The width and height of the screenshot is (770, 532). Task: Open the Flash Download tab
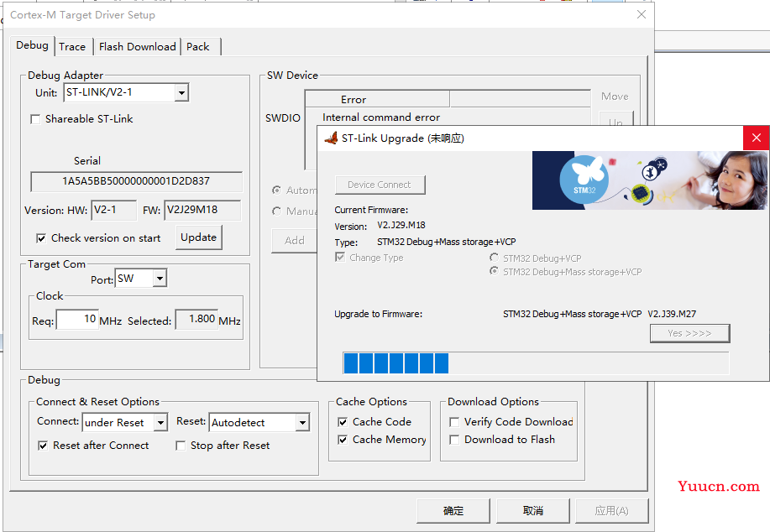(137, 47)
